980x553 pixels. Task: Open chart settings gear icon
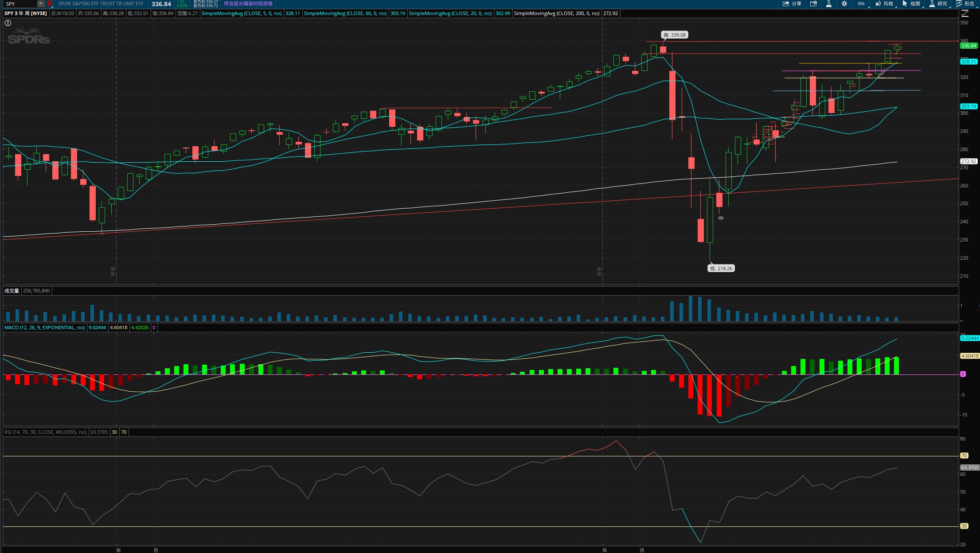844,4
